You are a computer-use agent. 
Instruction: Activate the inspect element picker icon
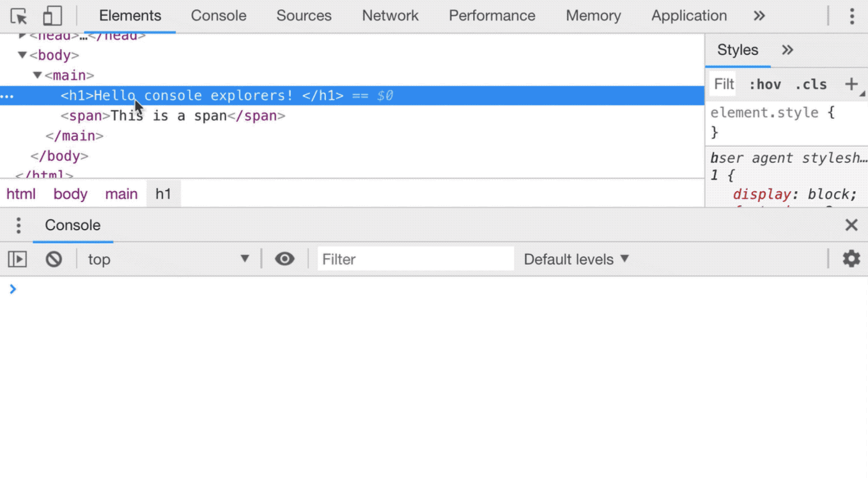(x=19, y=16)
